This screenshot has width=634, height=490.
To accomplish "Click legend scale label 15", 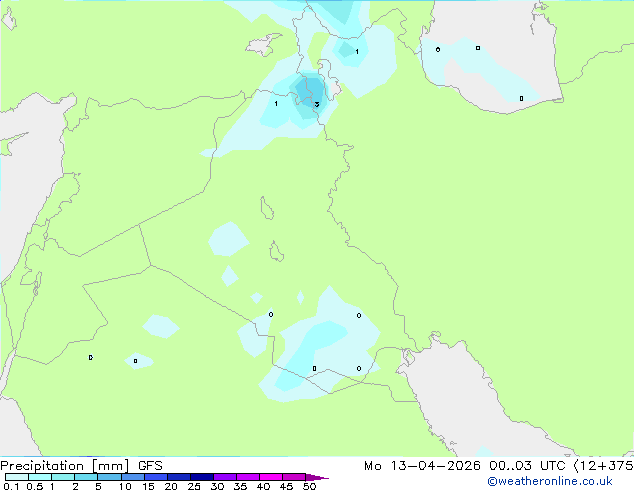I will (148, 486).
